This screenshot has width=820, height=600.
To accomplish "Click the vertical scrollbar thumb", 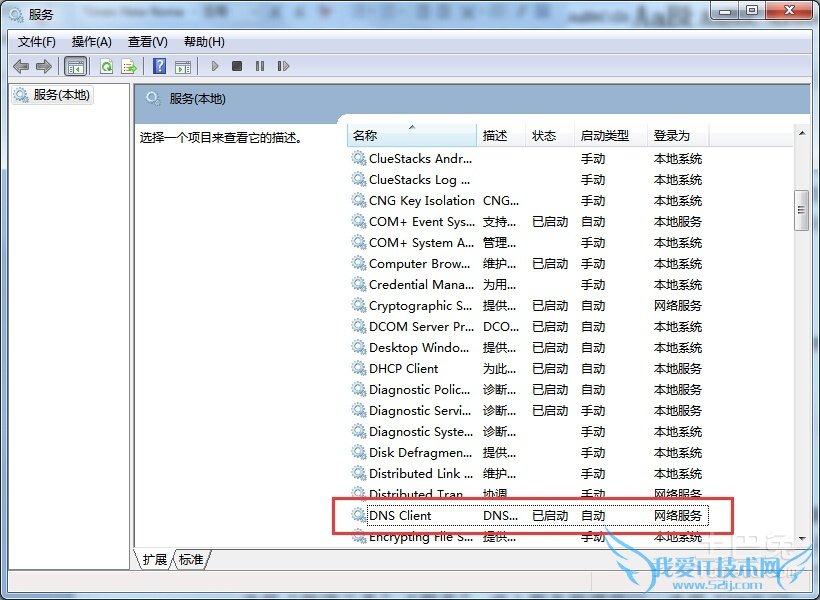I will point(801,211).
